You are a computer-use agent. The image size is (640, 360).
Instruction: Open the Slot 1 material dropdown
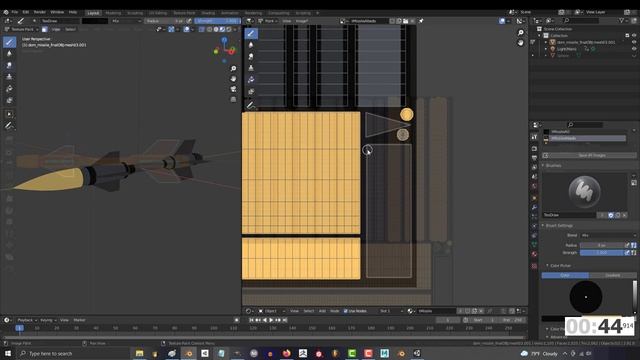pos(391,311)
